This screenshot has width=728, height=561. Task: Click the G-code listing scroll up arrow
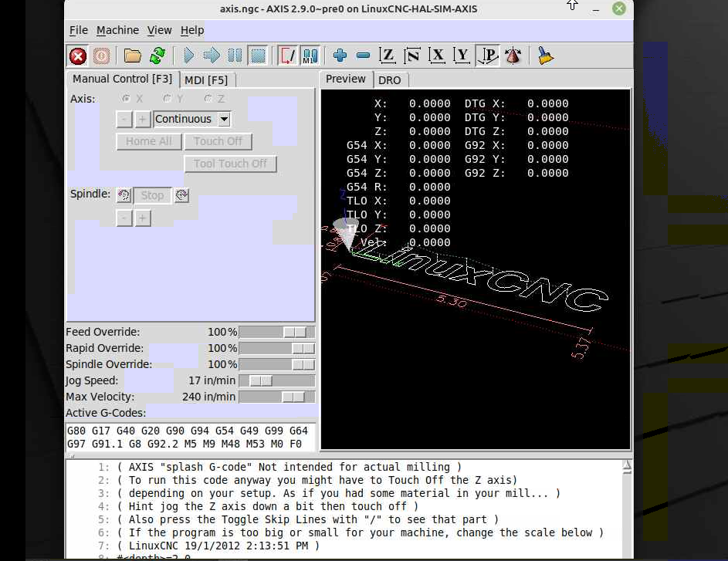[x=627, y=465]
